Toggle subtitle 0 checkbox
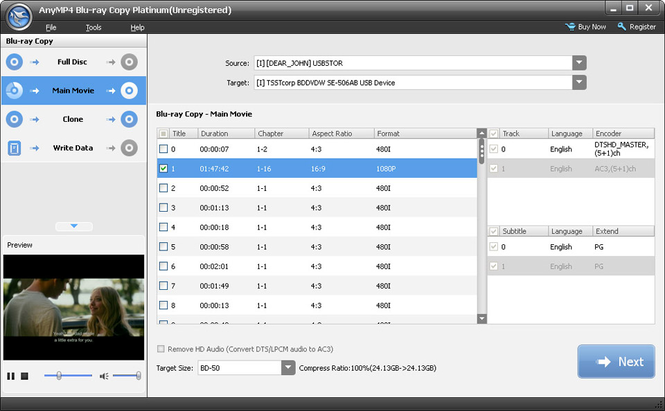This screenshot has height=411, width=665. coord(493,246)
